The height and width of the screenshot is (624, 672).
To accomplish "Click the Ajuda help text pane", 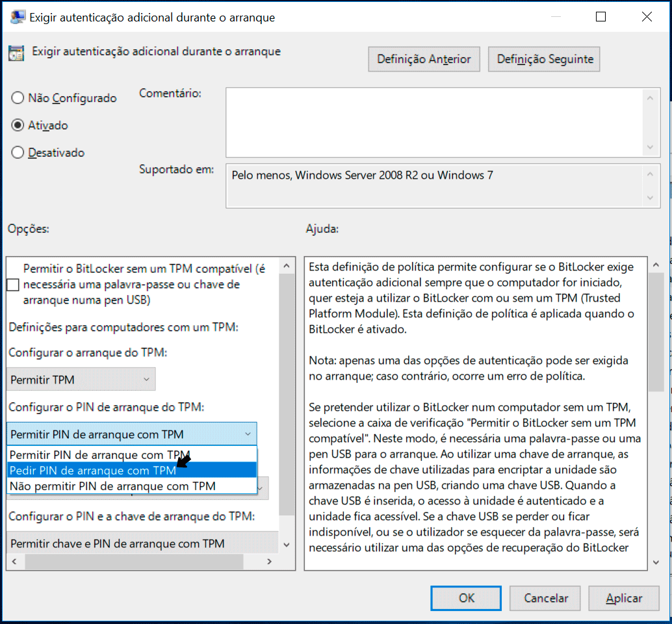I will click(x=476, y=413).
